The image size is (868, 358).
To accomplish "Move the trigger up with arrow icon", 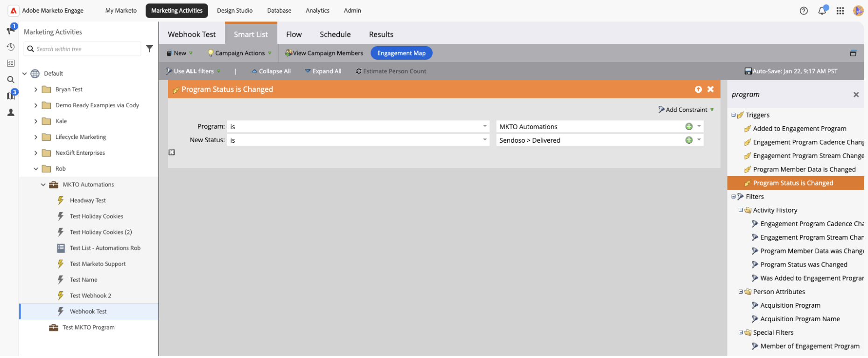I will click(698, 89).
